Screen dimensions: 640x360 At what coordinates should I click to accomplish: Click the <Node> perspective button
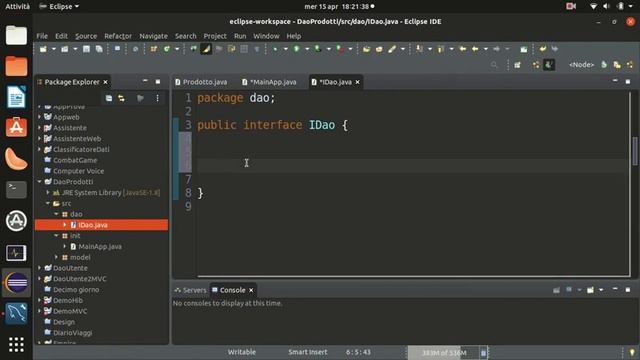pyautogui.click(x=581, y=65)
